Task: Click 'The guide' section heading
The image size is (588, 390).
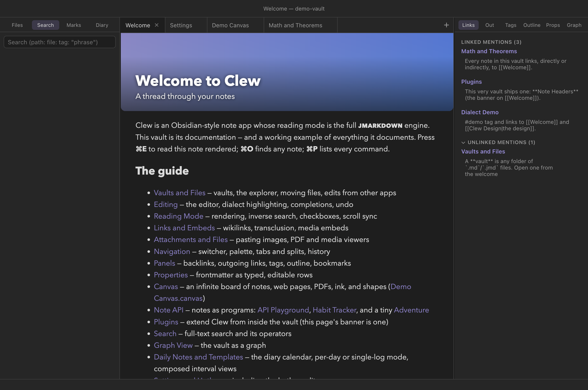Action: 162,171
